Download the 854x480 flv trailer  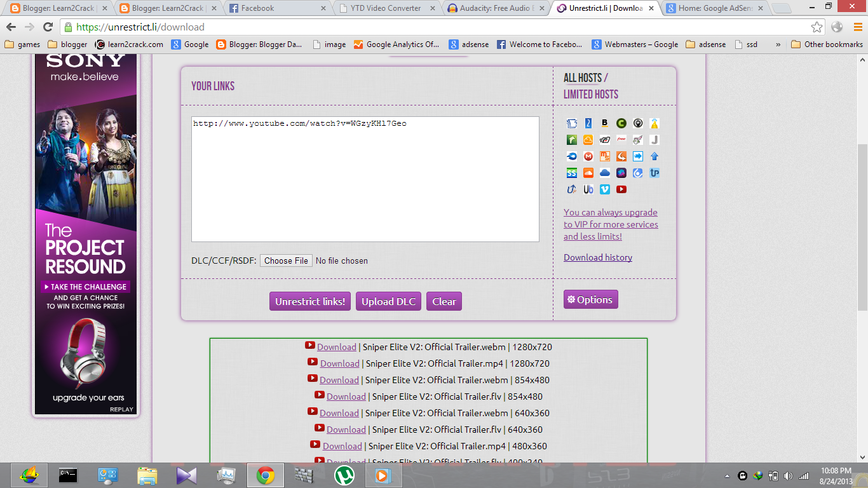tap(346, 396)
